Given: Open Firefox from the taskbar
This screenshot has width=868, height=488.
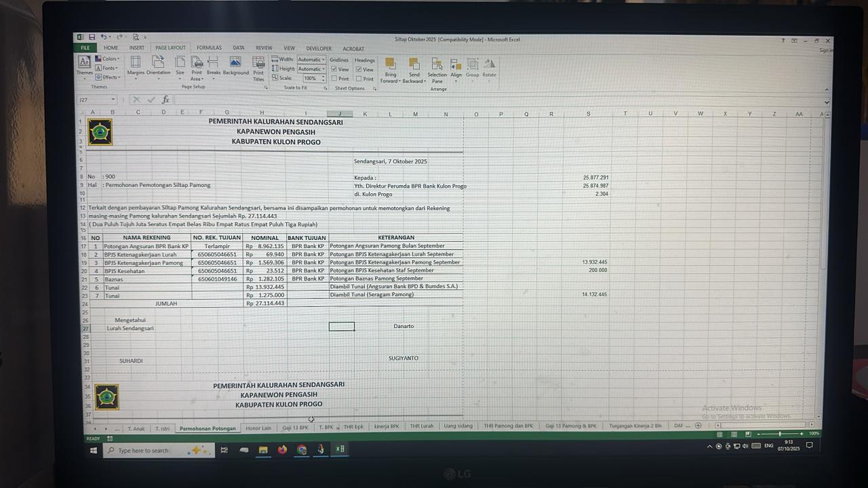Looking at the screenshot, I should [282, 449].
